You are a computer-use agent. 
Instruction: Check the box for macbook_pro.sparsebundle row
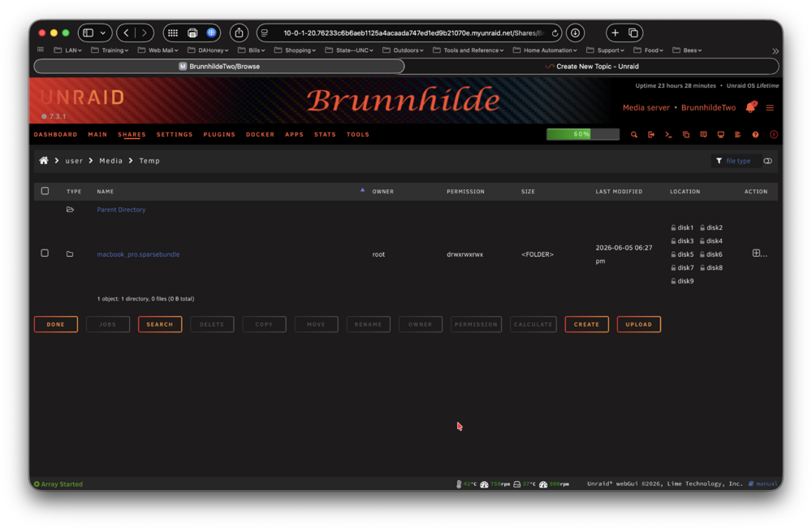(45, 254)
